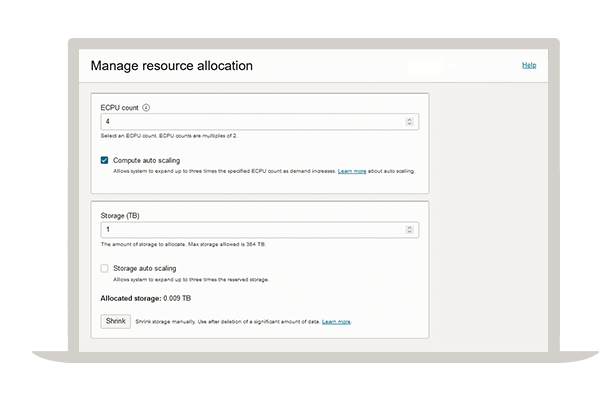Click the Shrink storage manually description
The height and width of the screenshot is (400, 600).
(x=226, y=322)
